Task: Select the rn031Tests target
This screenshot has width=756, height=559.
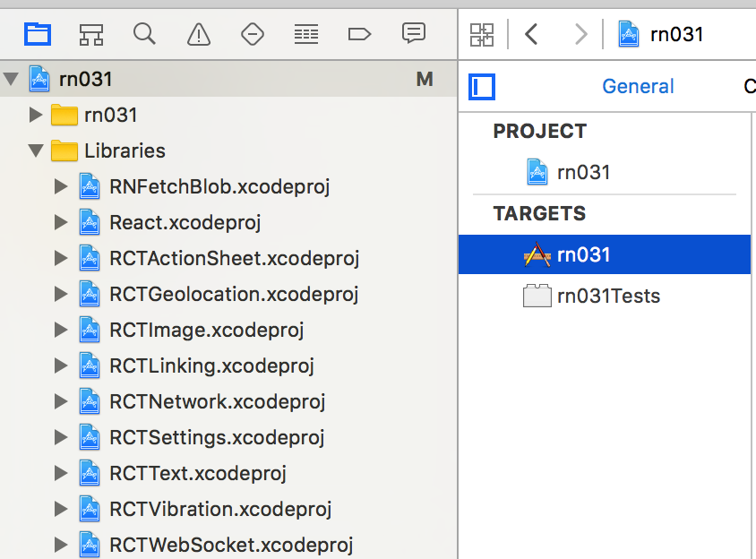Action: [608, 296]
